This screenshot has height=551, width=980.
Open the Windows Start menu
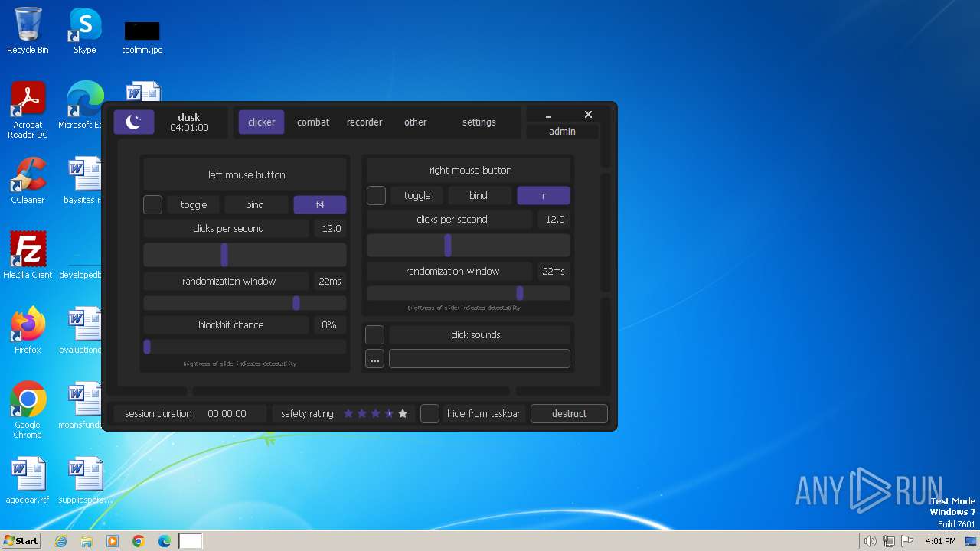[x=21, y=540]
